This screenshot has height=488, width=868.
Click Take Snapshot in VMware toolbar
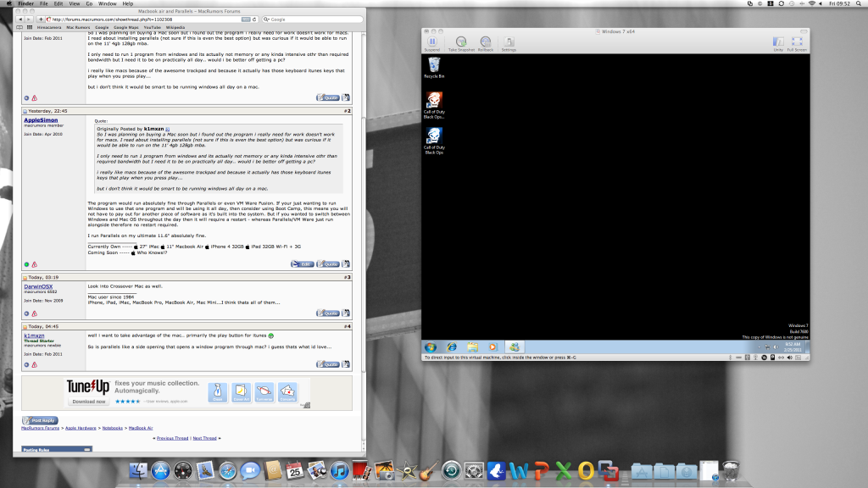(460, 42)
